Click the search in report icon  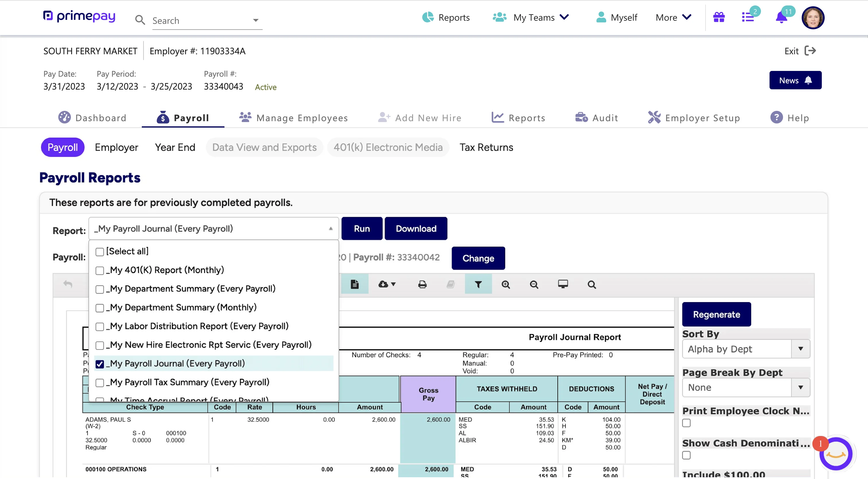pos(592,285)
